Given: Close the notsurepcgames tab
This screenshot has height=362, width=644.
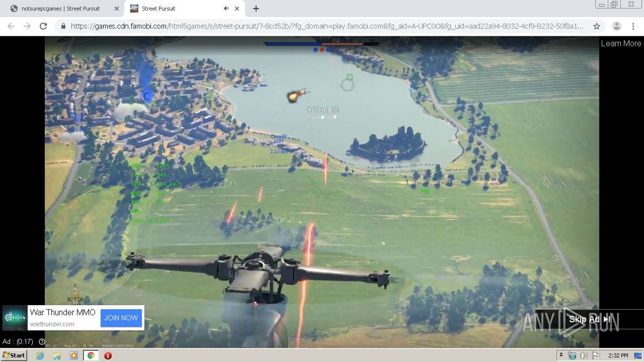Looking at the screenshot, I should coord(117,9).
